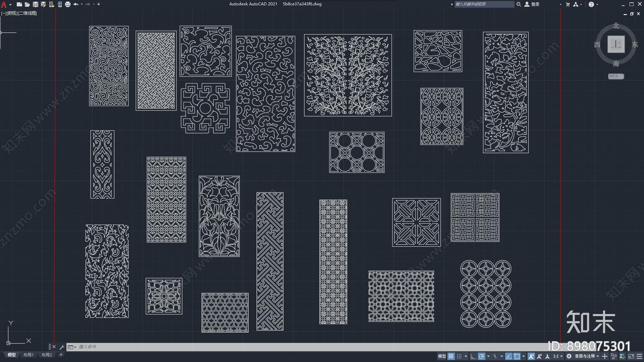Open 草图与注释 workspace dropdown
Screen dimensions: 644x362
[587, 356]
